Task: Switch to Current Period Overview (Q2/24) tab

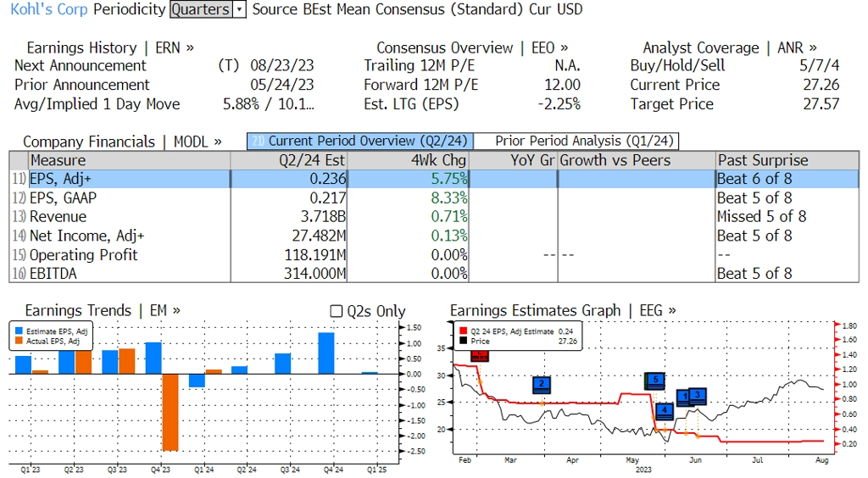Action: click(359, 141)
